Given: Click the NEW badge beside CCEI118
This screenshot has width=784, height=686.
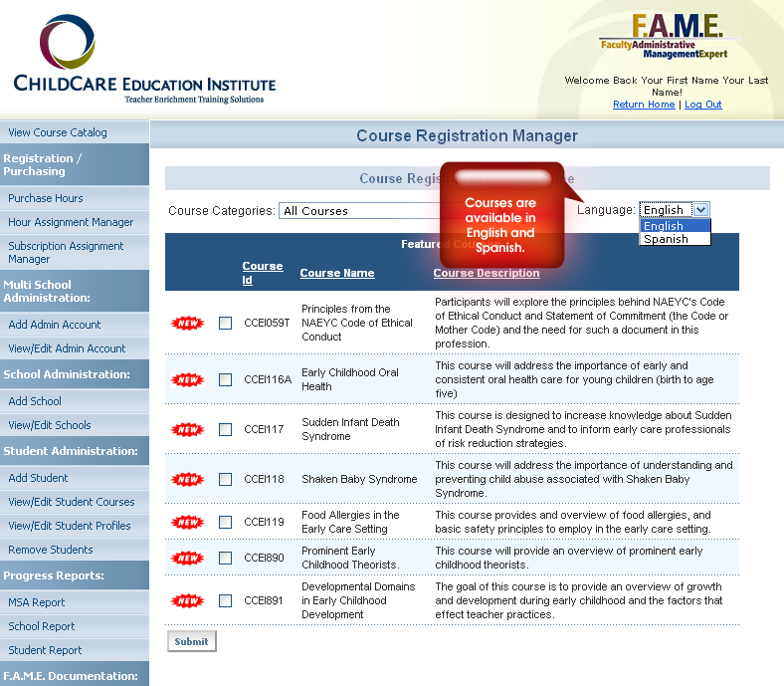Looking at the screenshot, I should pyautogui.click(x=187, y=479).
